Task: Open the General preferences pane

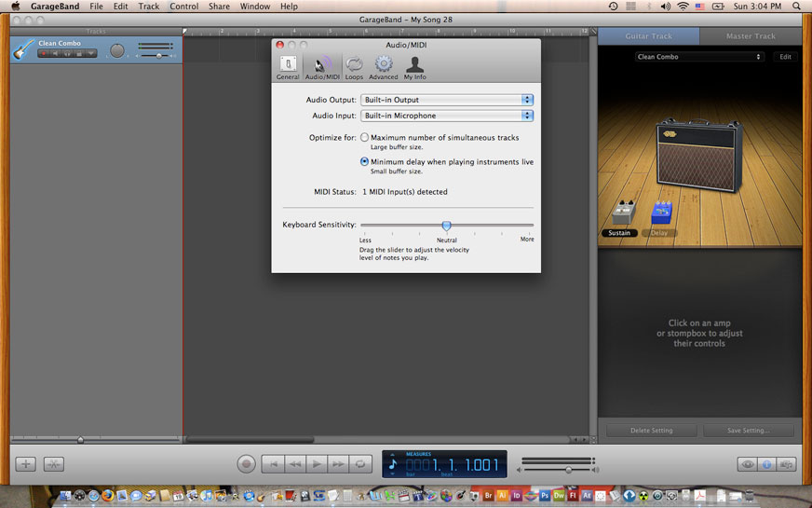Action: click(288, 66)
